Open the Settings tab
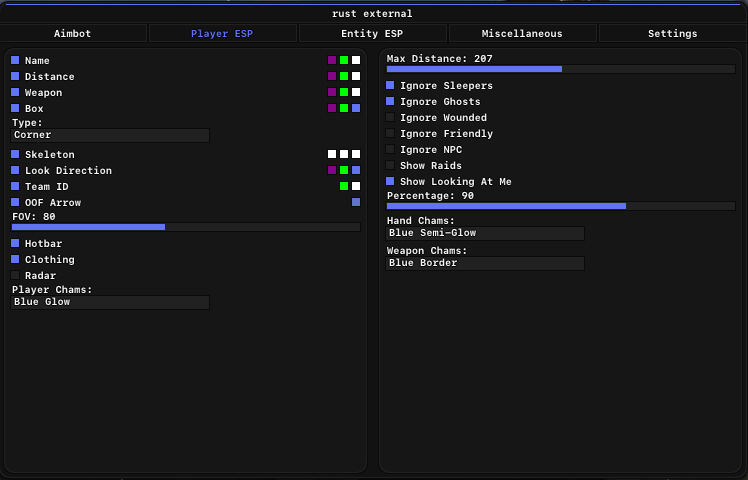The height and width of the screenshot is (480, 748). (x=672, y=33)
